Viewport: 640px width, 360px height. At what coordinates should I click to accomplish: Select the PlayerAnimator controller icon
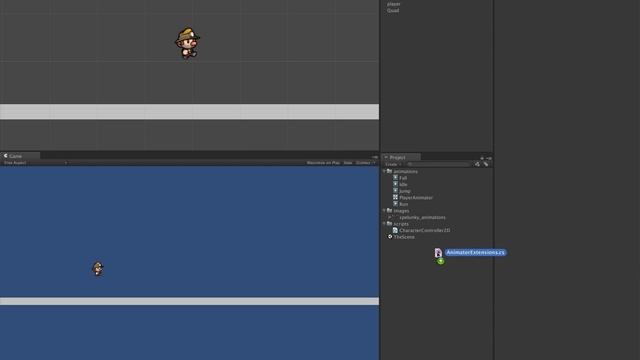pos(395,197)
